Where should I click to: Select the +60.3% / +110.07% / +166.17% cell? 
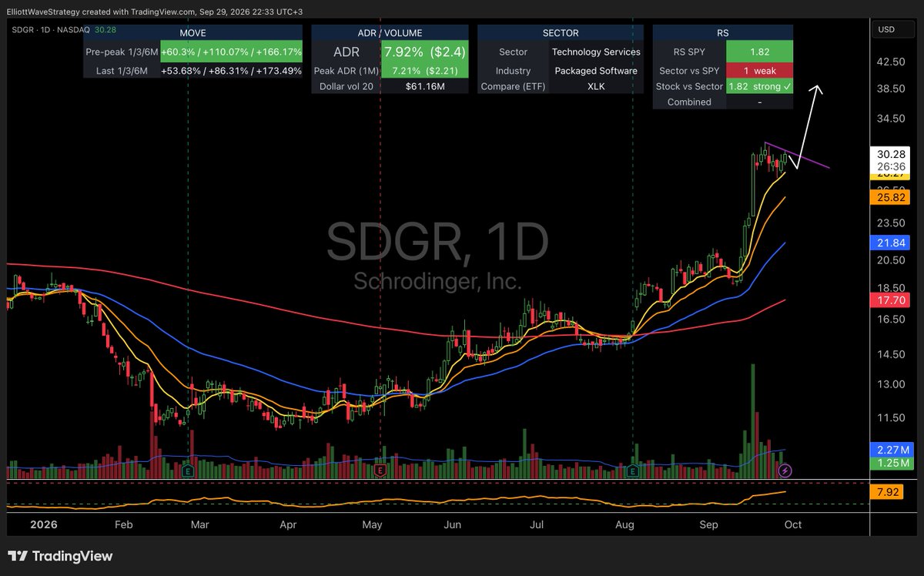point(231,52)
